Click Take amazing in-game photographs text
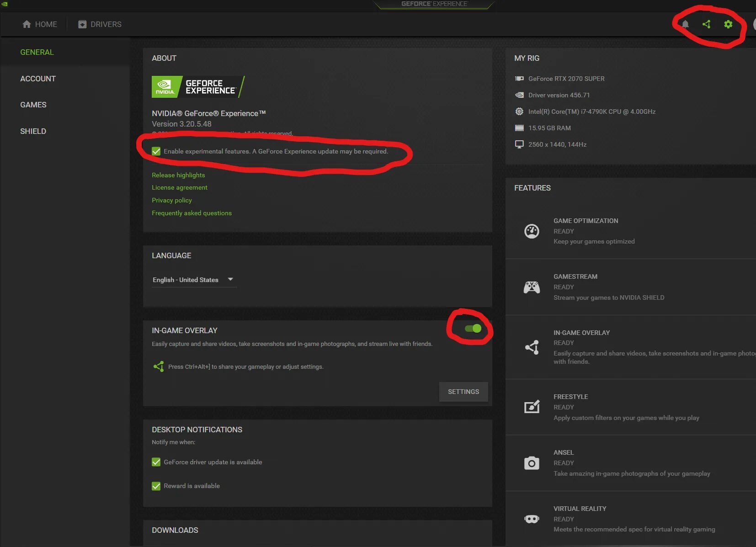The width and height of the screenshot is (756, 547). tap(632, 473)
